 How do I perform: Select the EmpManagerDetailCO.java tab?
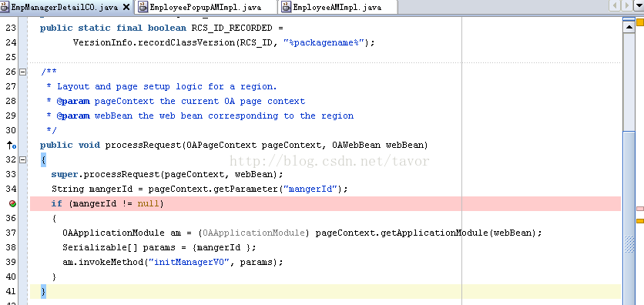(64, 7)
